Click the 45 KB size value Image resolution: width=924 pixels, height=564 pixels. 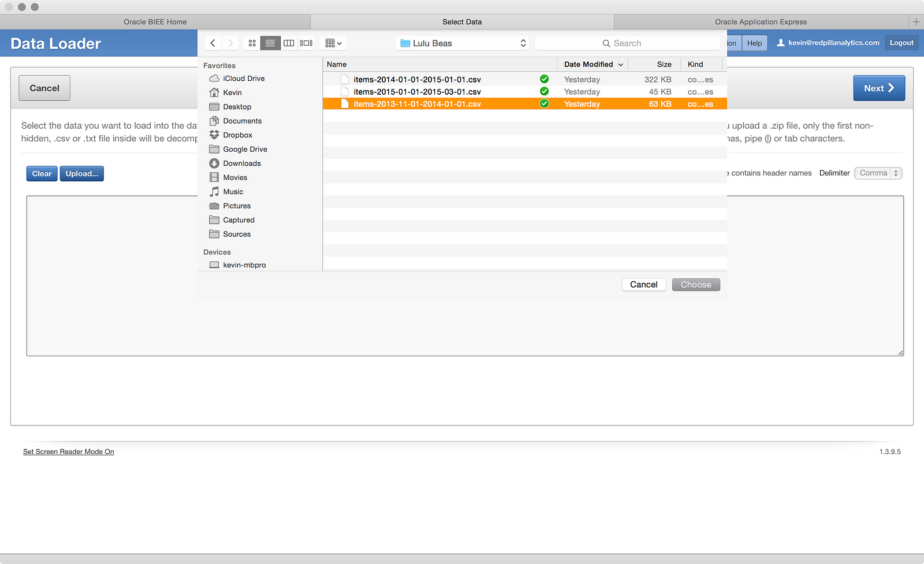pyautogui.click(x=660, y=92)
